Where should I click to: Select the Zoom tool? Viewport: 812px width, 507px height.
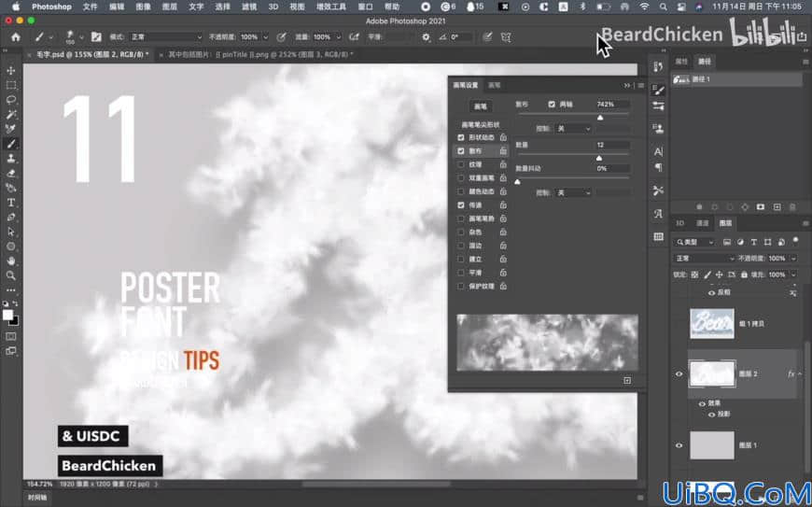click(x=11, y=275)
